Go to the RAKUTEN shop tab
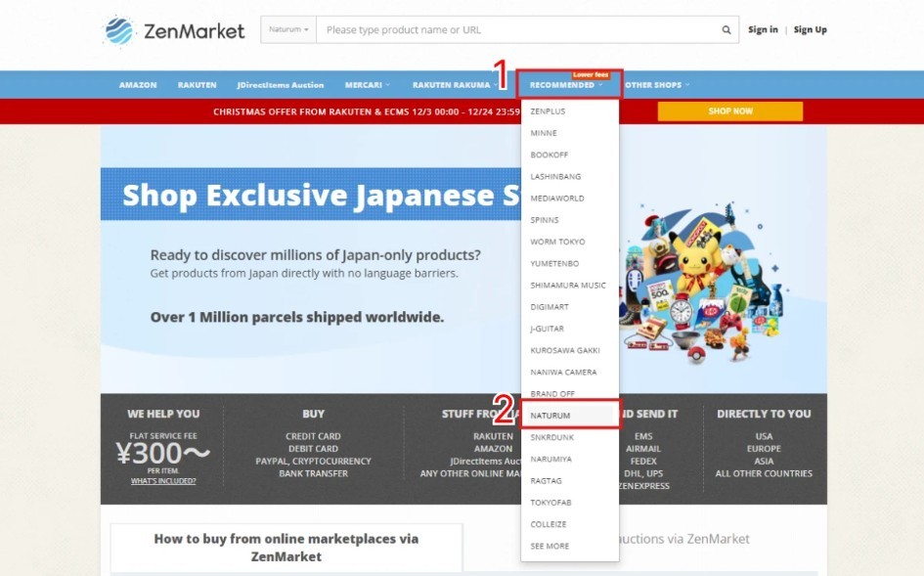 tap(197, 85)
